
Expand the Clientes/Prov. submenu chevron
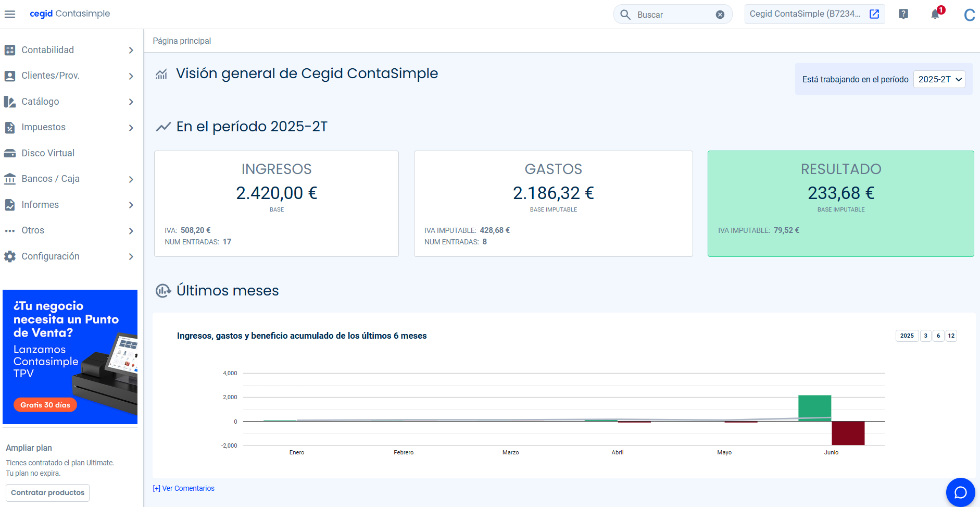pos(131,76)
